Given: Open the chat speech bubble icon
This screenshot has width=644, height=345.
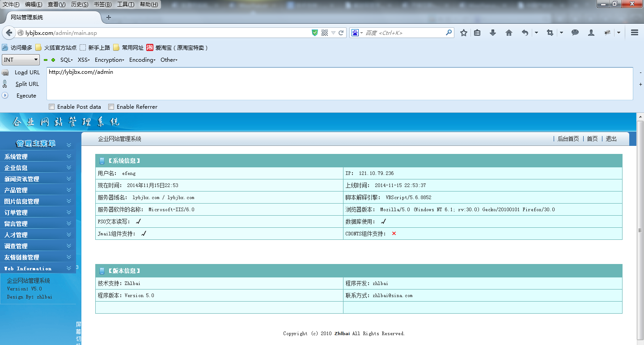Looking at the screenshot, I should tap(575, 33).
